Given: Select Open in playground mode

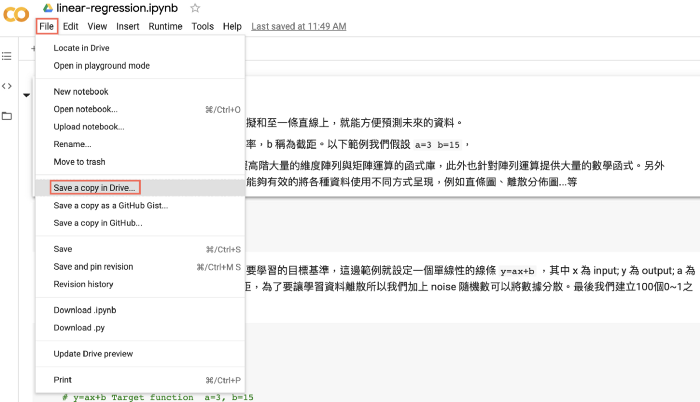Looking at the screenshot, I should pos(101,66).
